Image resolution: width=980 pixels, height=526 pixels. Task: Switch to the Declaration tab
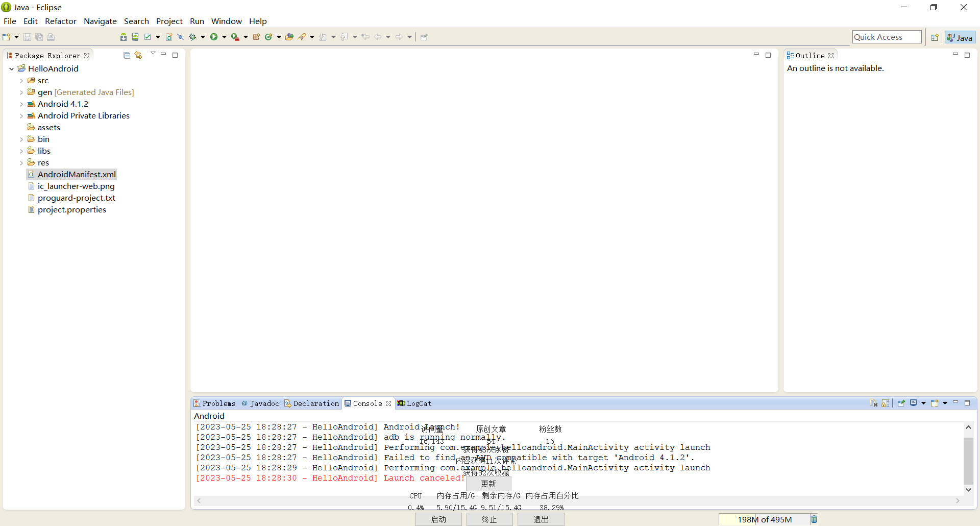click(x=311, y=403)
